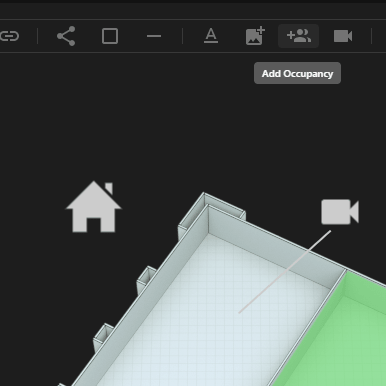Click the link chain icon in toolbar
386x386 pixels.
tap(9, 36)
